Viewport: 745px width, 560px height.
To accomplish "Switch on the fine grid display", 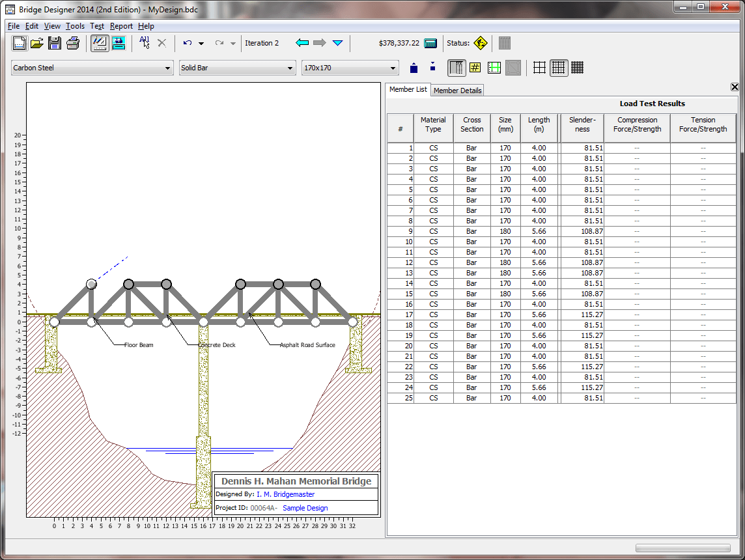I will [x=577, y=67].
